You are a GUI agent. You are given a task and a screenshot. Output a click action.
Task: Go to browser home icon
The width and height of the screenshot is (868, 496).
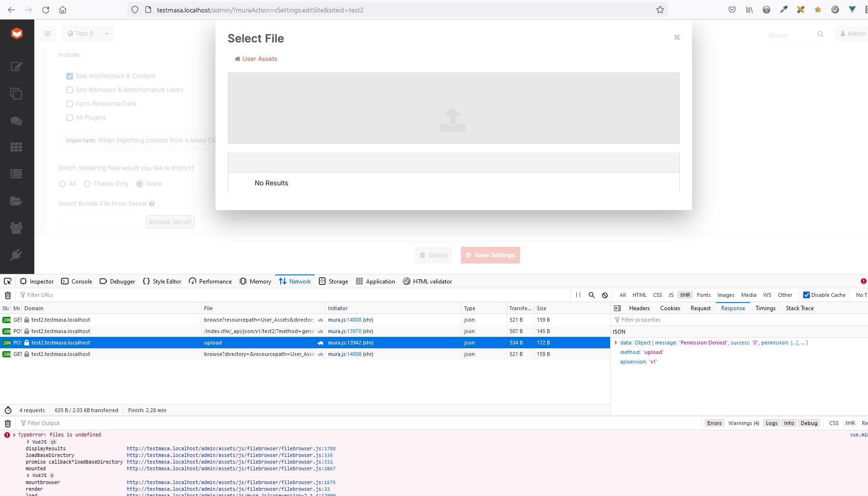point(62,10)
